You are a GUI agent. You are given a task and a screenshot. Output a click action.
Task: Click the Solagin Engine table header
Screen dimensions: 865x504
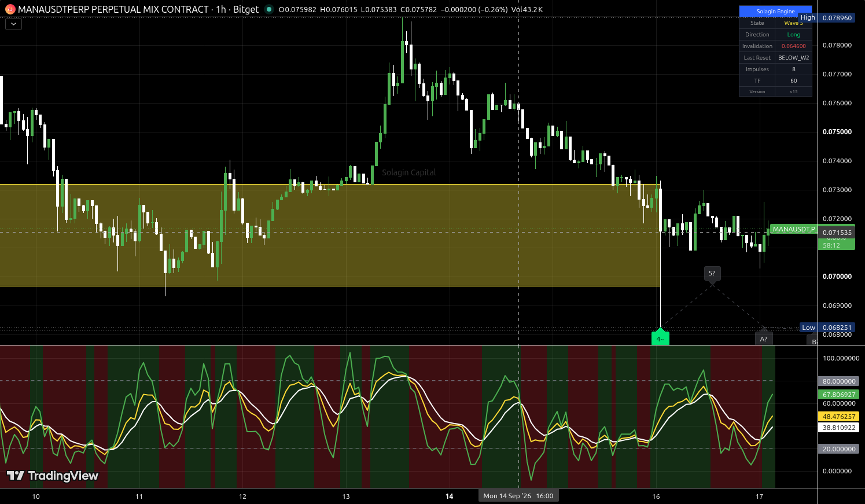click(x=775, y=11)
